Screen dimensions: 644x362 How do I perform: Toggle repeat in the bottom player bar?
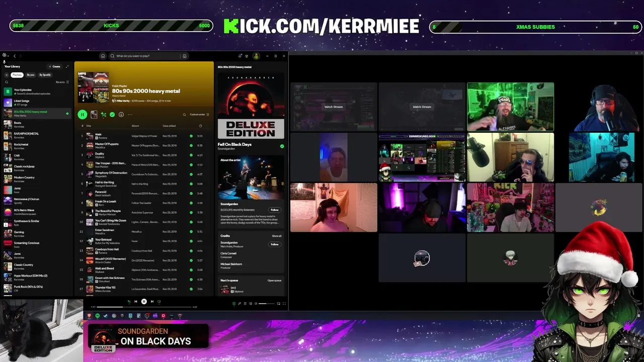coord(159,302)
